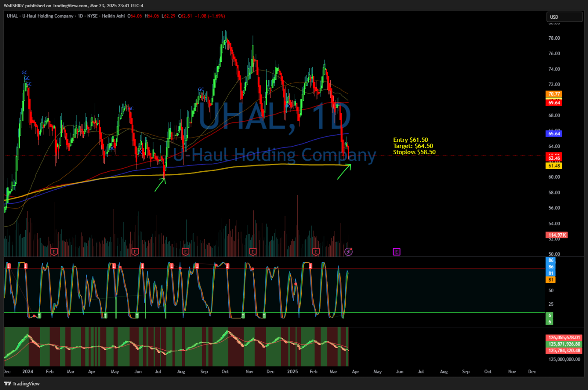Click the orange 70.77 price label

tap(554, 94)
